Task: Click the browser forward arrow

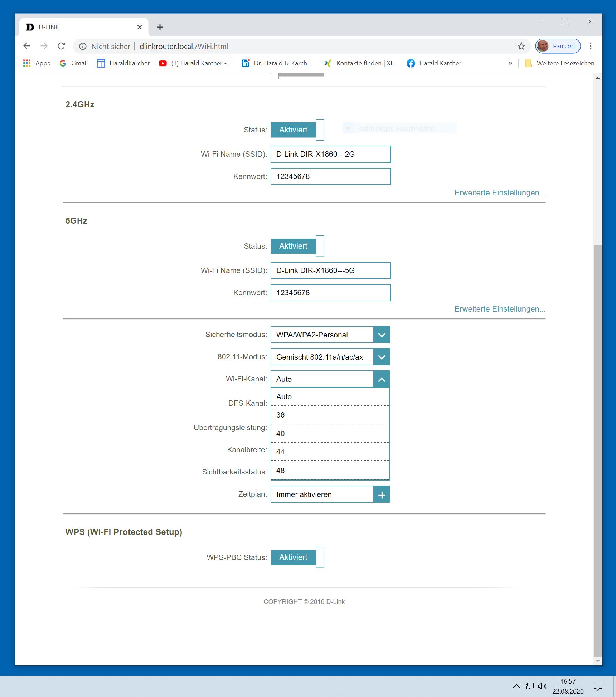Action: [44, 46]
